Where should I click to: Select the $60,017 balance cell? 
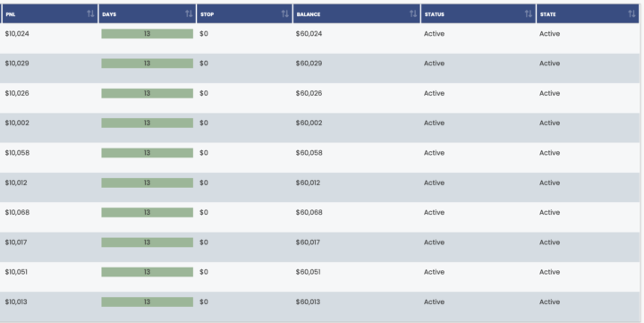pyautogui.click(x=308, y=242)
